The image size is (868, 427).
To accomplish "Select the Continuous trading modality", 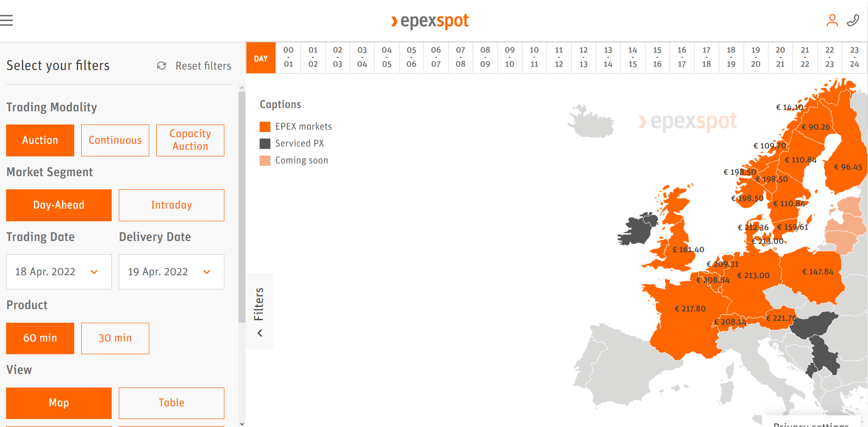I will point(115,140).
